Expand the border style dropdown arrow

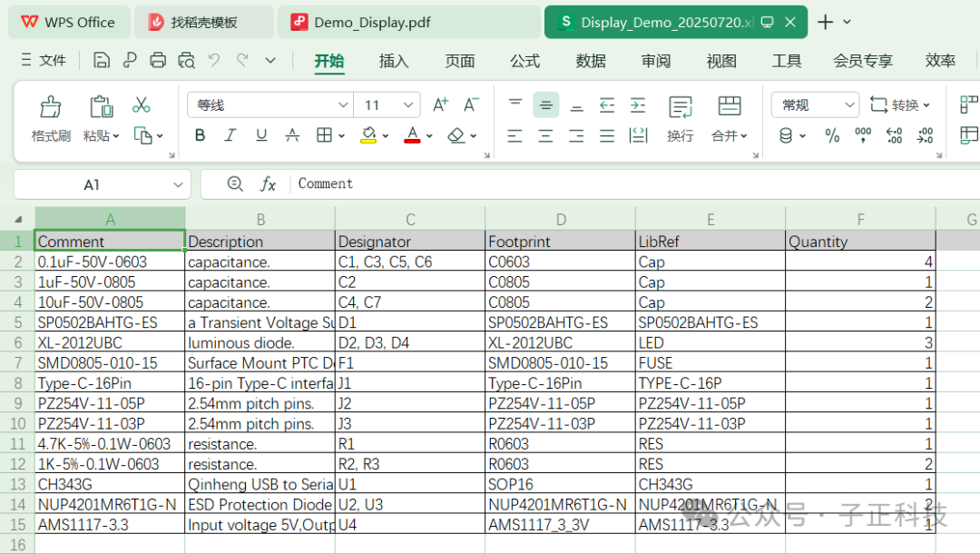[341, 135]
